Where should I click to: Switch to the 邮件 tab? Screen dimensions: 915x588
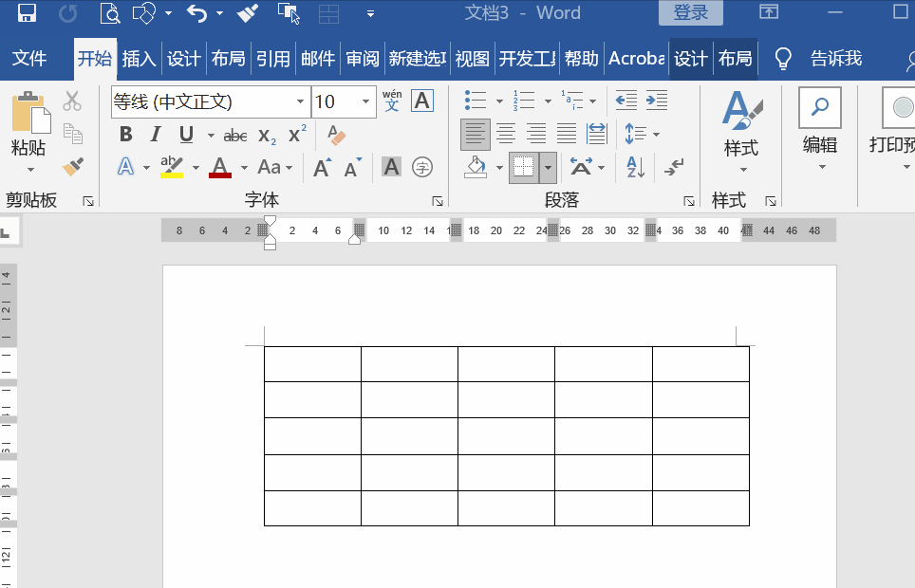pos(318,59)
